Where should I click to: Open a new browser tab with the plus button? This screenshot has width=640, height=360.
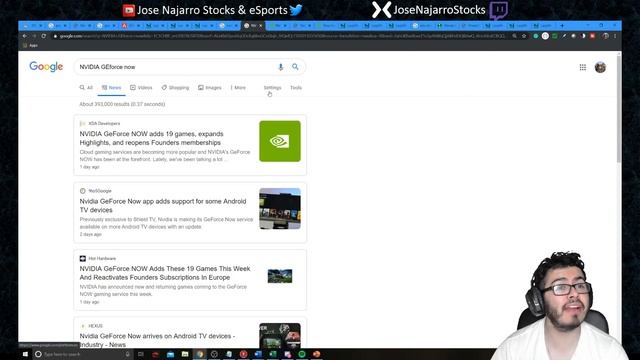click(x=562, y=26)
